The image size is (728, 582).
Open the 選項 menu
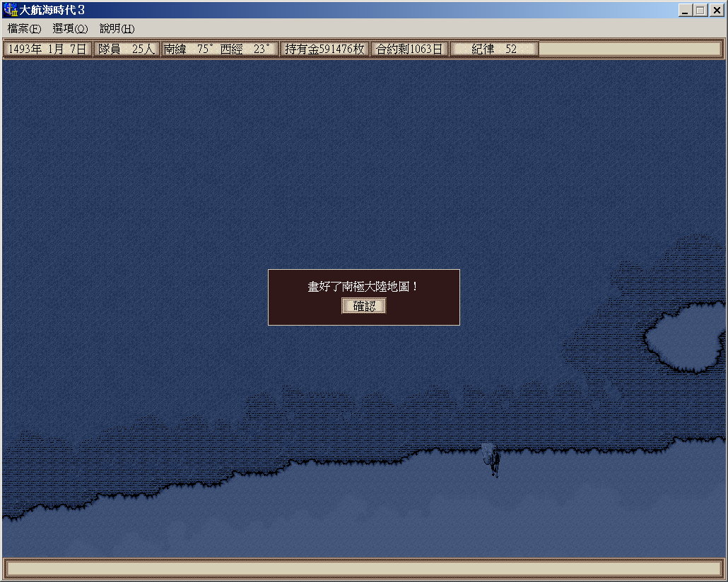pyautogui.click(x=70, y=29)
